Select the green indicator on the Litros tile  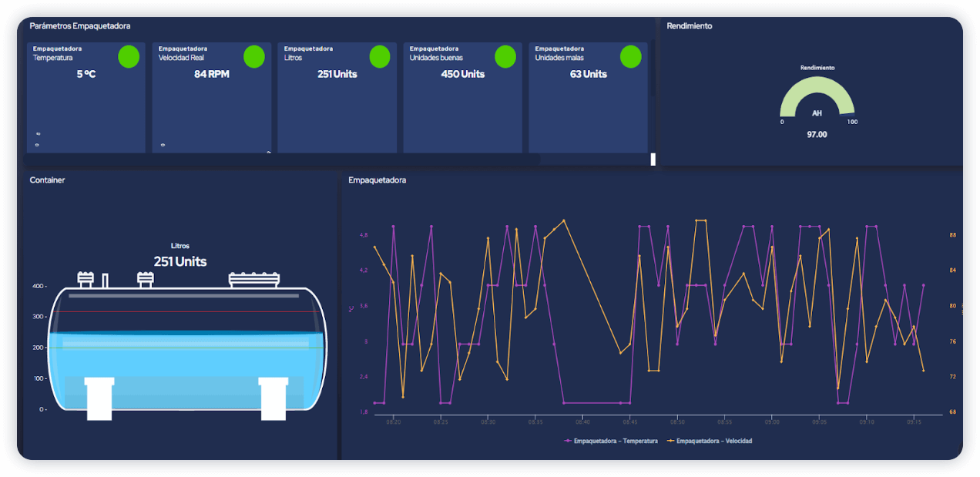pyautogui.click(x=380, y=56)
